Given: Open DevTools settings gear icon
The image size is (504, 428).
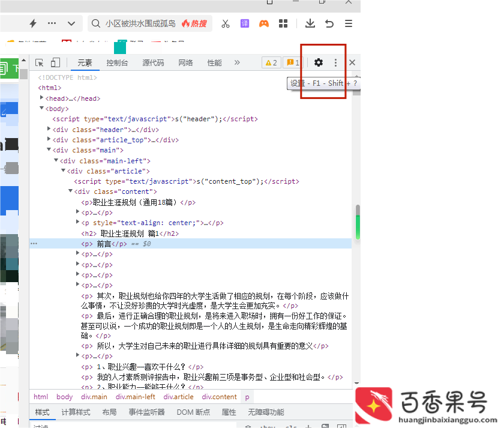Looking at the screenshot, I should (318, 62).
